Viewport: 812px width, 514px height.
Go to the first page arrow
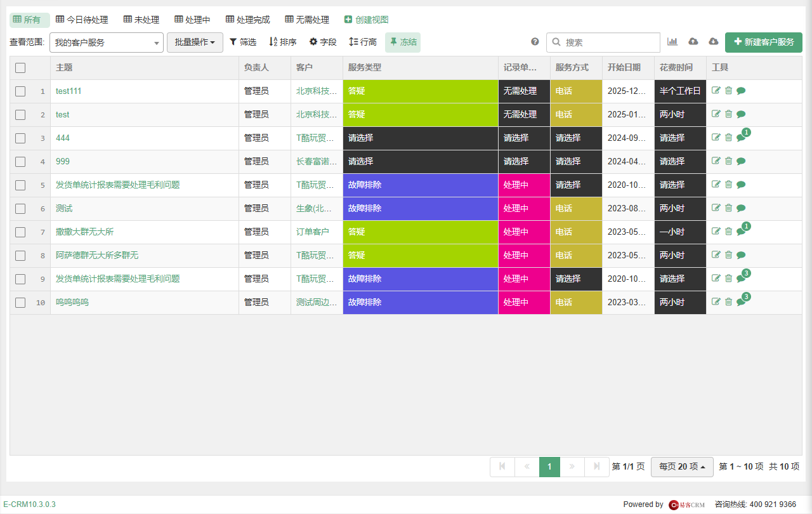tap(502, 467)
